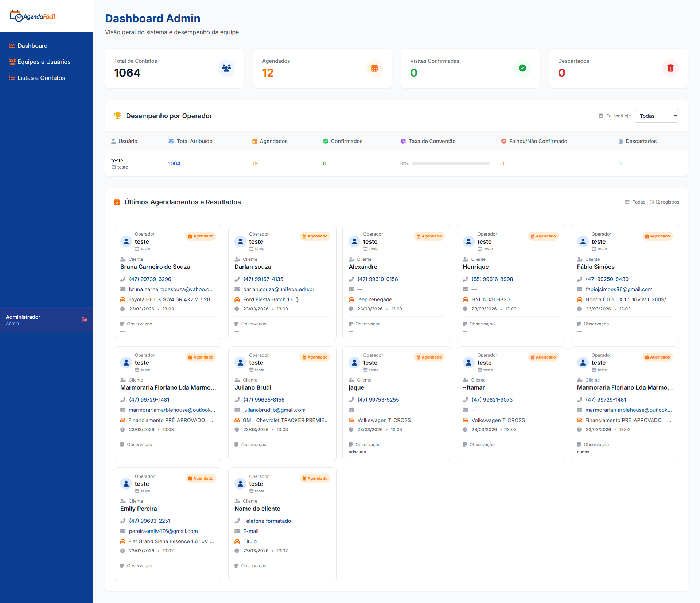Click the logout icon next to Administrador
Image resolution: width=700 pixels, height=603 pixels.
pos(85,320)
